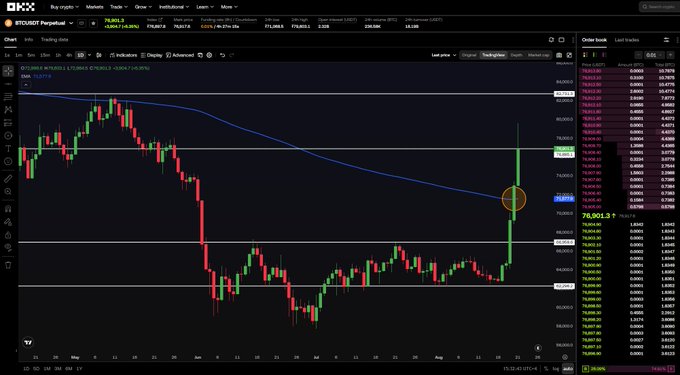Screen dimensions: 680x375
Task: Click the chart template icon after Advanced
Action: tap(200, 55)
